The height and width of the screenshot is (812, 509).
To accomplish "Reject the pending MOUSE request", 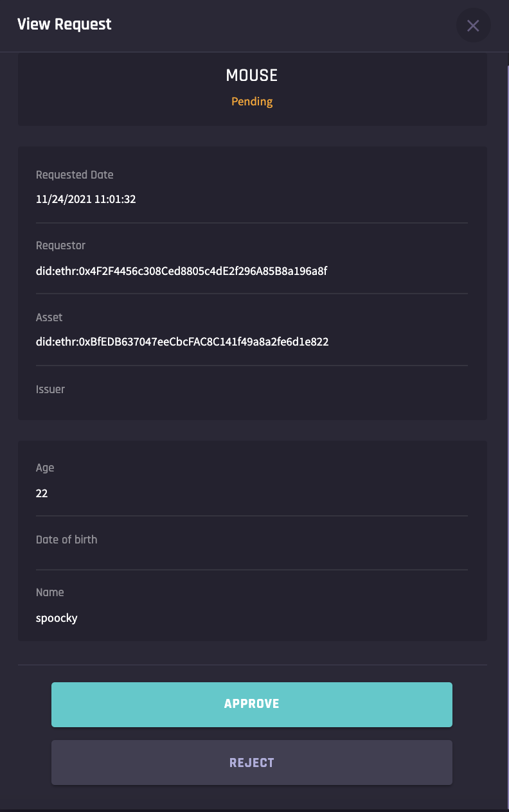I will (x=252, y=763).
